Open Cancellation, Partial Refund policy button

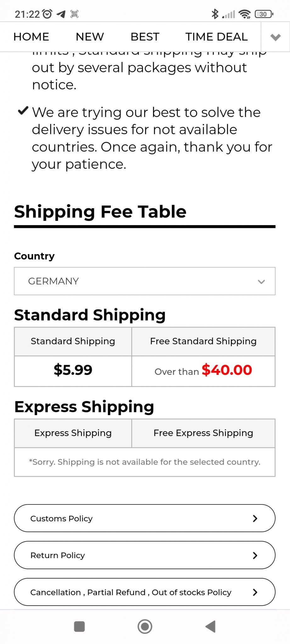145,592
